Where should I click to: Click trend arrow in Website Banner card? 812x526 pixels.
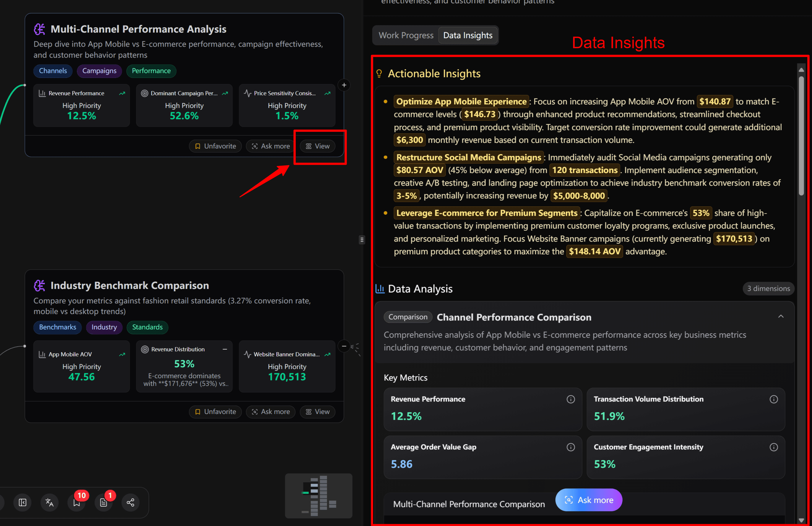327,354
